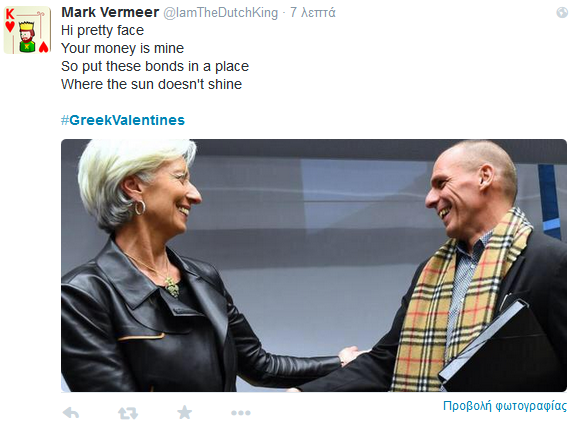Image resolution: width=574 pixels, height=425 pixels.
Task: Click 'Where the sun doesn't shine' text
Action: (152, 84)
